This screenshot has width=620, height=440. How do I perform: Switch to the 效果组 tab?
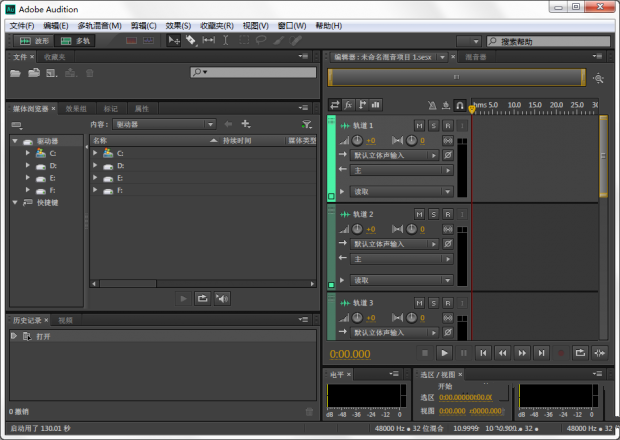point(76,109)
